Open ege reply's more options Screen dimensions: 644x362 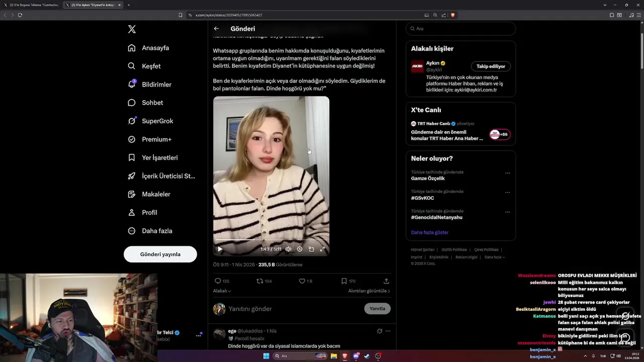point(387,331)
